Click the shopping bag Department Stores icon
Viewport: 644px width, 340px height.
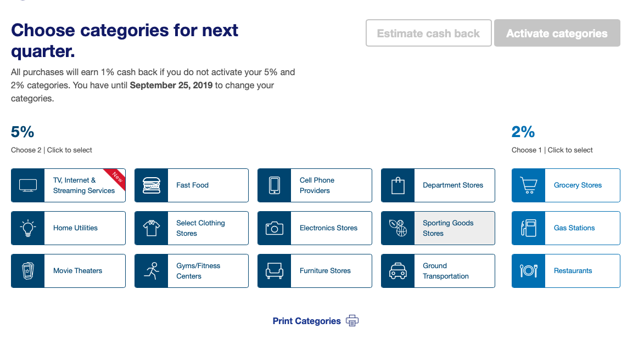397,185
